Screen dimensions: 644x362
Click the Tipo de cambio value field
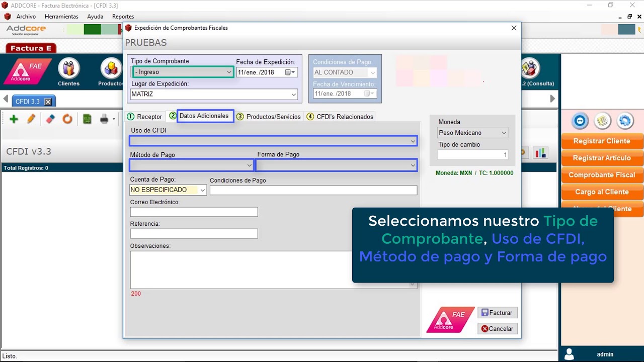[472, 155]
